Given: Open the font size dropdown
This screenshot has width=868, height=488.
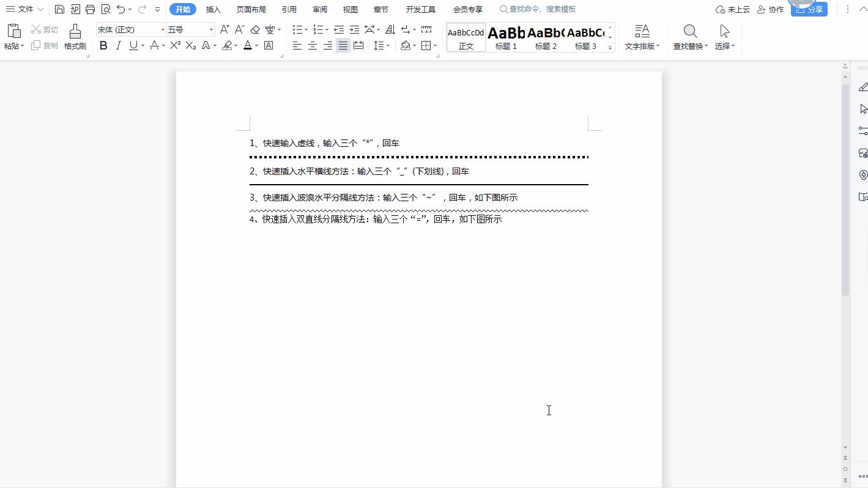Looking at the screenshot, I should 211,29.
